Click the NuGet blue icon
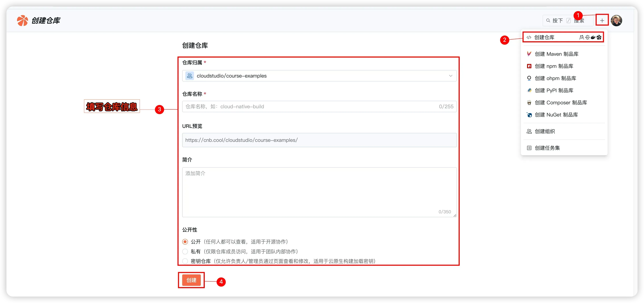This screenshot has height=303, width=644. click(529, 115)
